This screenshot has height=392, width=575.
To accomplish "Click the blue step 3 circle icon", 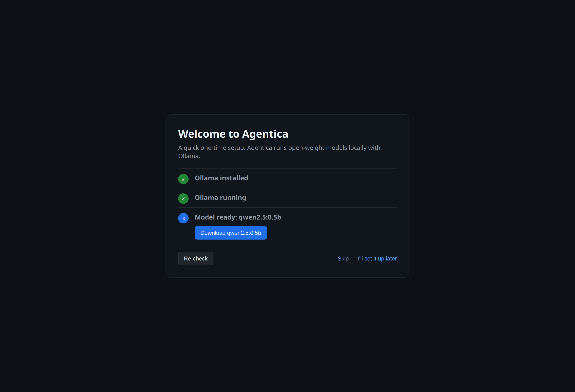I will (183, 218).
